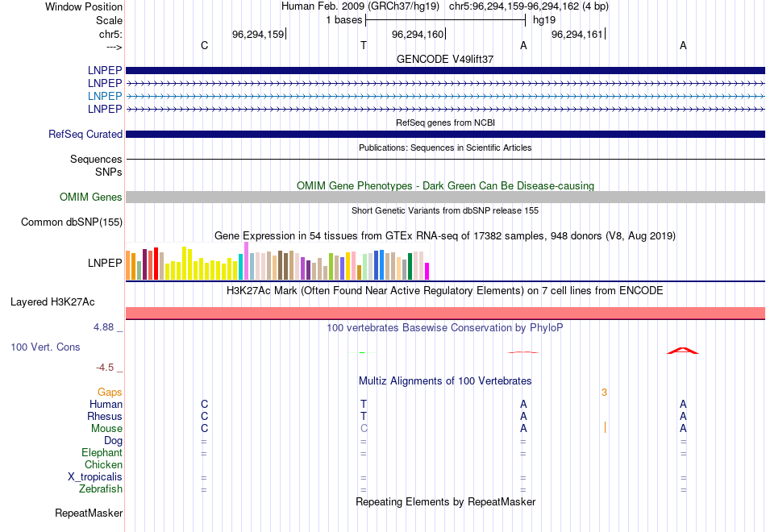Select the RefSeq Curated track label
Screen dimensions: 766x532
coord(85,135)
